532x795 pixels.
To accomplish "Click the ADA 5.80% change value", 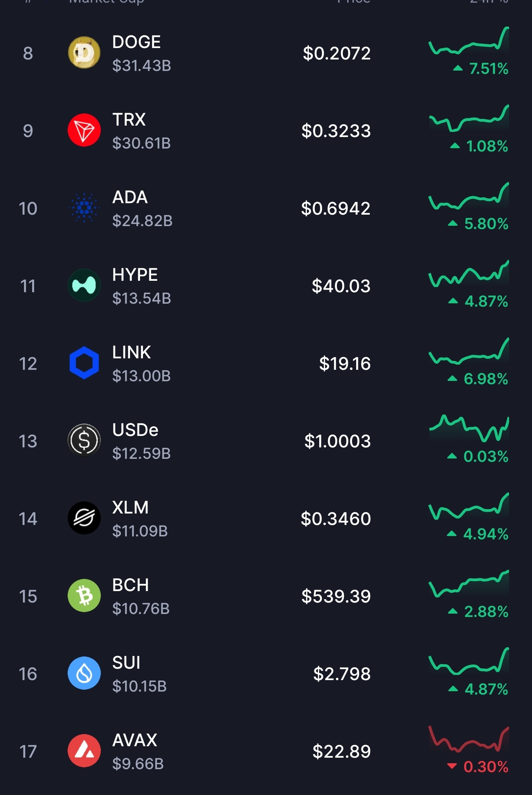I will click(486, 224).
